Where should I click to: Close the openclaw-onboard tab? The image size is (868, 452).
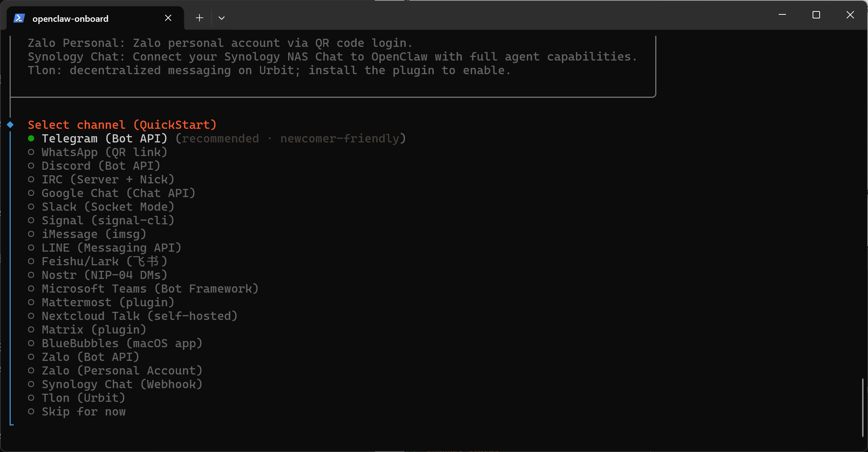[x=168, y=18]
